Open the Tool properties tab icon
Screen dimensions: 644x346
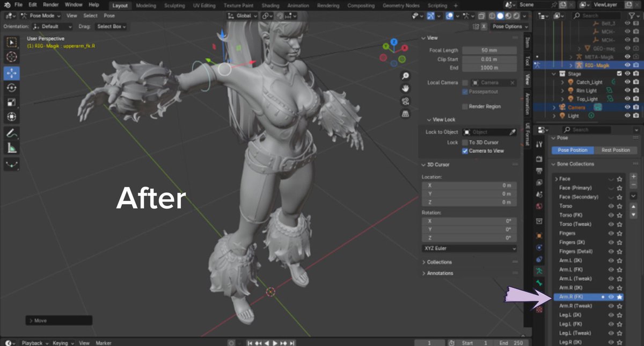(539, 144)
